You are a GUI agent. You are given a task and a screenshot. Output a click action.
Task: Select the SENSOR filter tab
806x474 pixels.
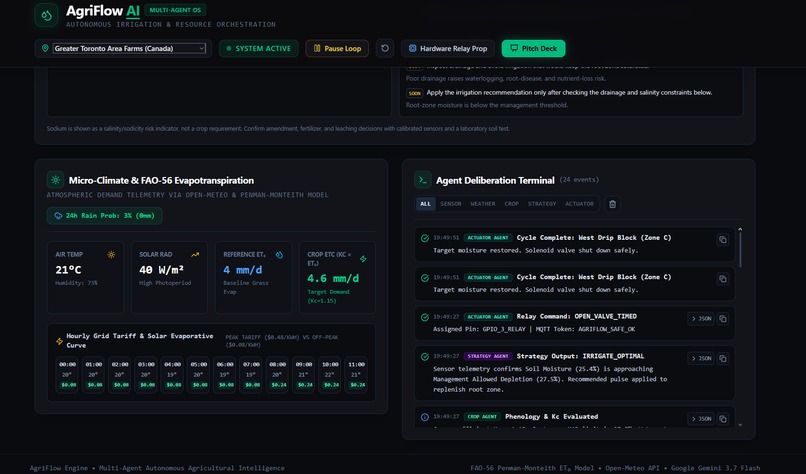(x=451, y=204)
